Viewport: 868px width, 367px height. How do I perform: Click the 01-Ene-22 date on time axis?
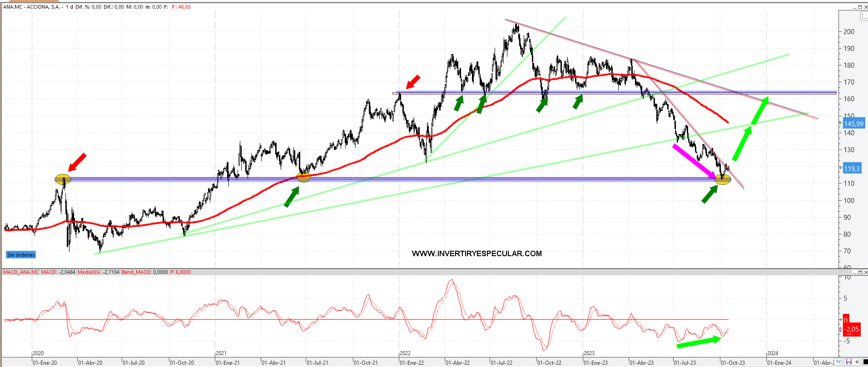tap(412, 362)
